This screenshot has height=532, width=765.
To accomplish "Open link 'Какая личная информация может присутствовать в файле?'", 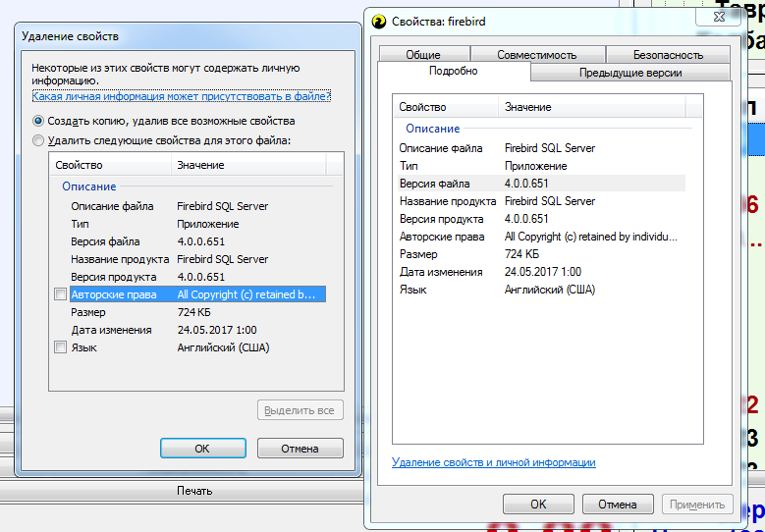I will (x=181, y=96).
